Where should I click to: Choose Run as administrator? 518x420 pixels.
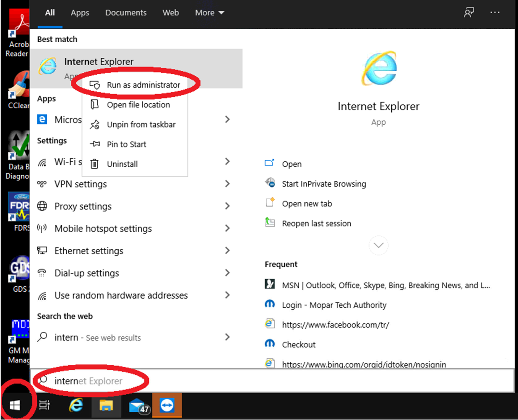tap(135, 85)
